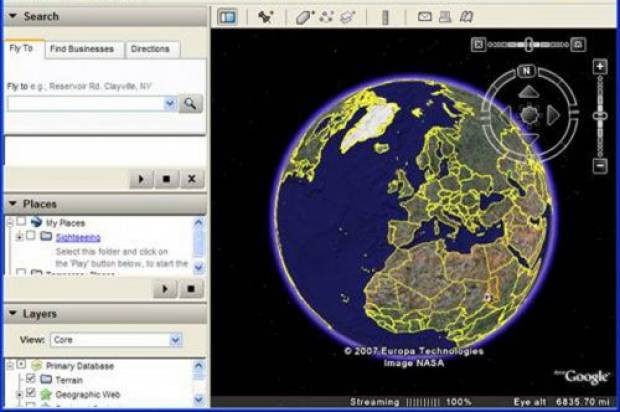Collapse the Layers panel

click(x=13, y=314)
